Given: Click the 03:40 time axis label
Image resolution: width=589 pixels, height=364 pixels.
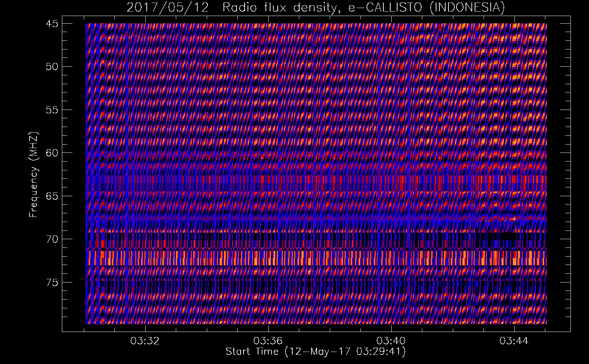Looking at the screenshot, I should (x=391, y=341).
